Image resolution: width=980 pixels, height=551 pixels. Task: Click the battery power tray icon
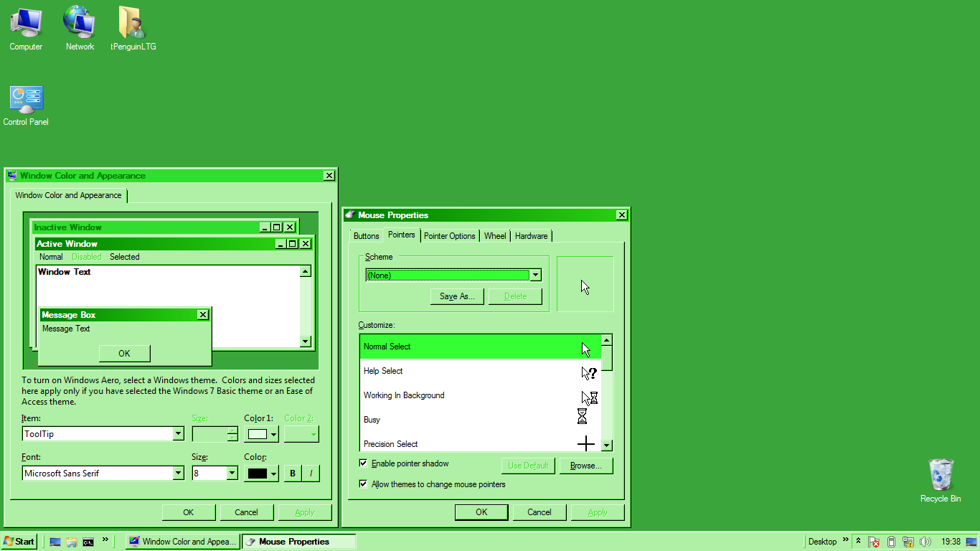891,542
